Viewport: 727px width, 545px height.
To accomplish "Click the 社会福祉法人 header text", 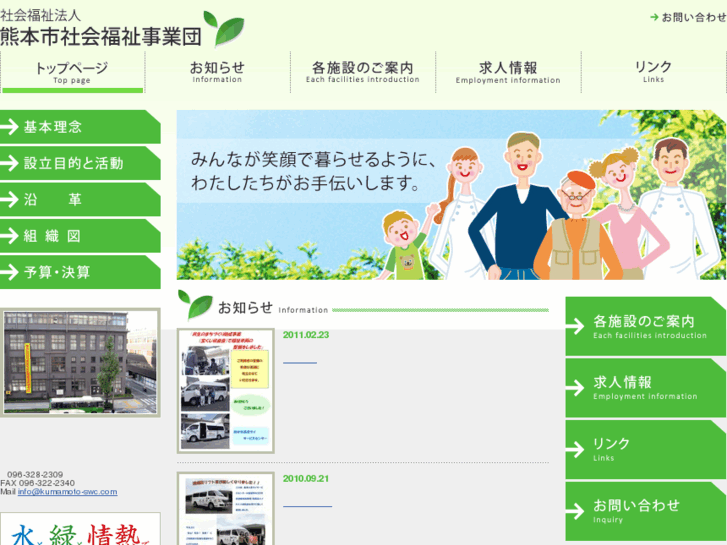I will click(x=40, y=16).
